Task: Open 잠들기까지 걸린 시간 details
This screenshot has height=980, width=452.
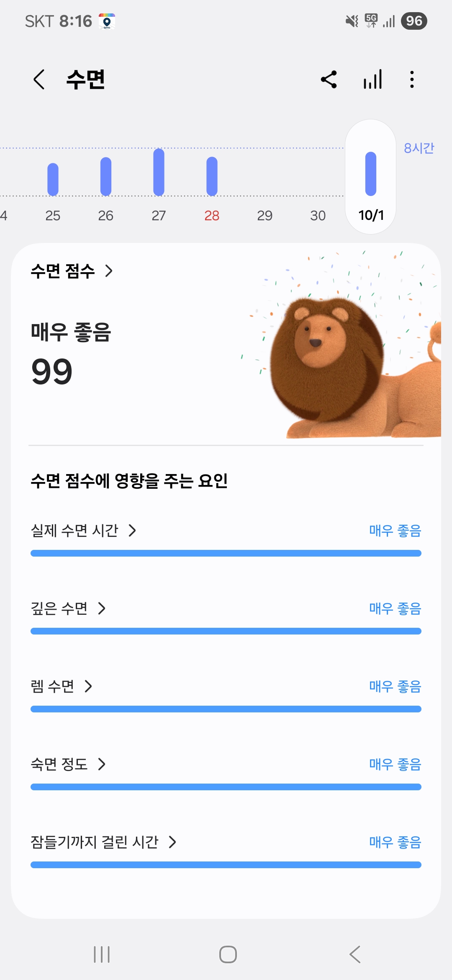Action: coord(103,842)
